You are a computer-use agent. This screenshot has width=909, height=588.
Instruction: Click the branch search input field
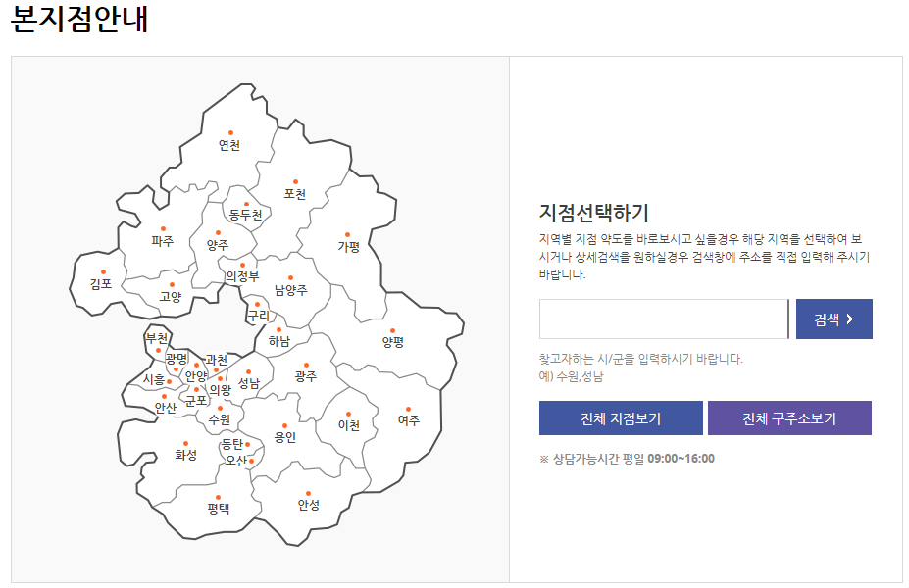(x=663, y=318)
